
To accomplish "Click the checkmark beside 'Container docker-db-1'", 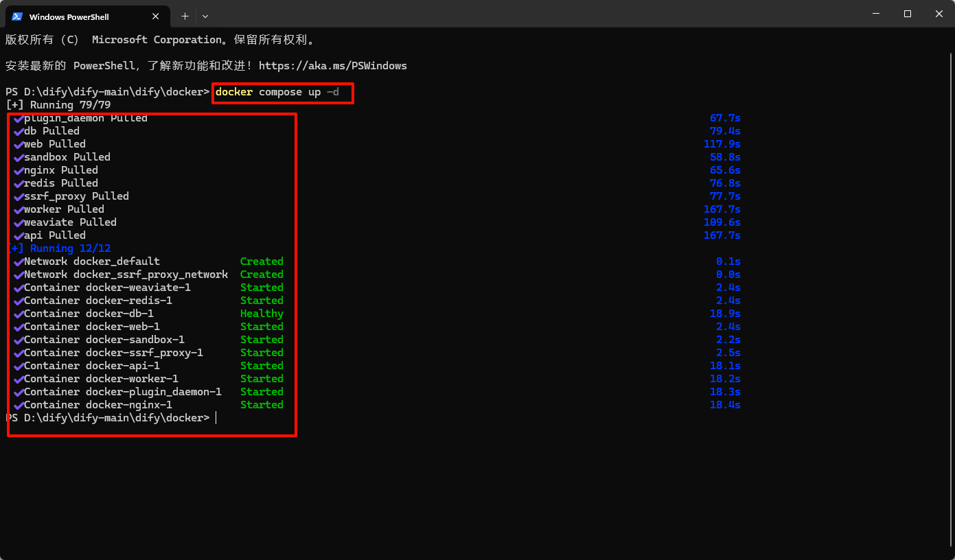I will coord(19,314).
